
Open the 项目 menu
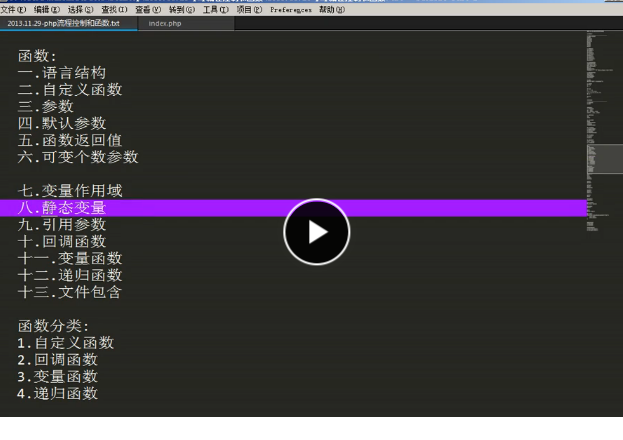250,10
